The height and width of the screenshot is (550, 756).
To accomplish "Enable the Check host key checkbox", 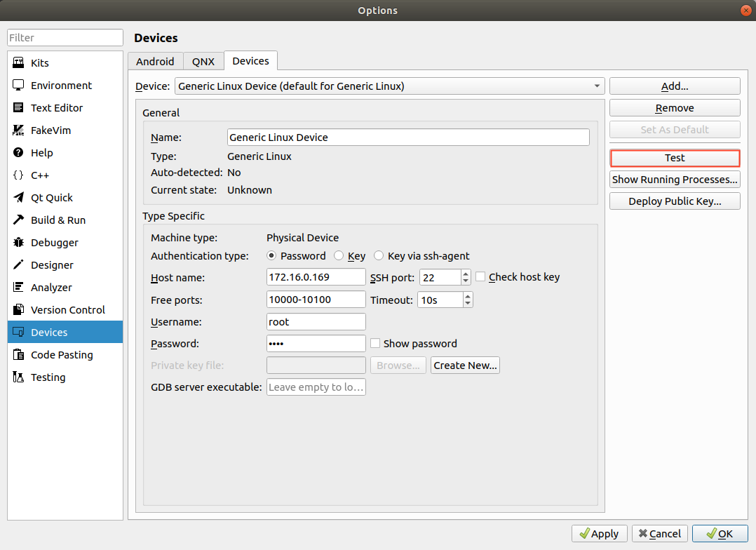I will pyautogui.click(x=480, y=277).
